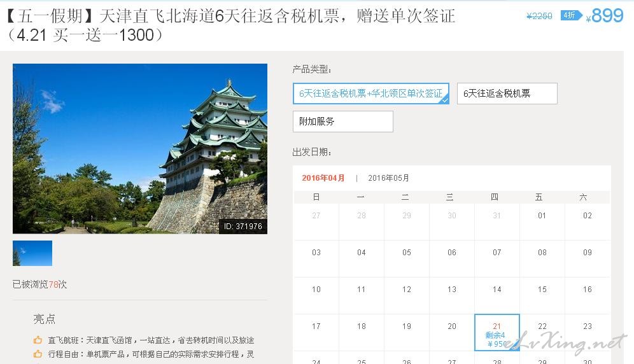Viewport: 634px width, 364px height.
Task: Click calendar date 20
Action: point(452,326)
